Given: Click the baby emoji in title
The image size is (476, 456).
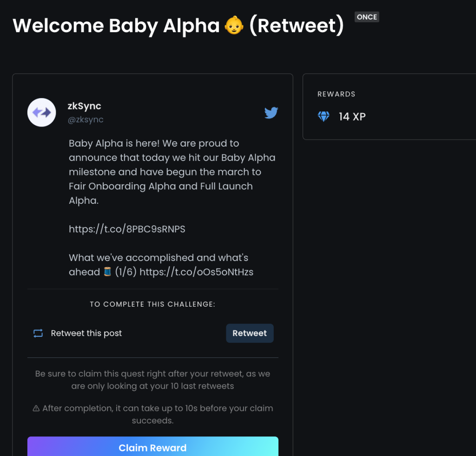Looking at the screenshot, I should click(x=234, y=25).
